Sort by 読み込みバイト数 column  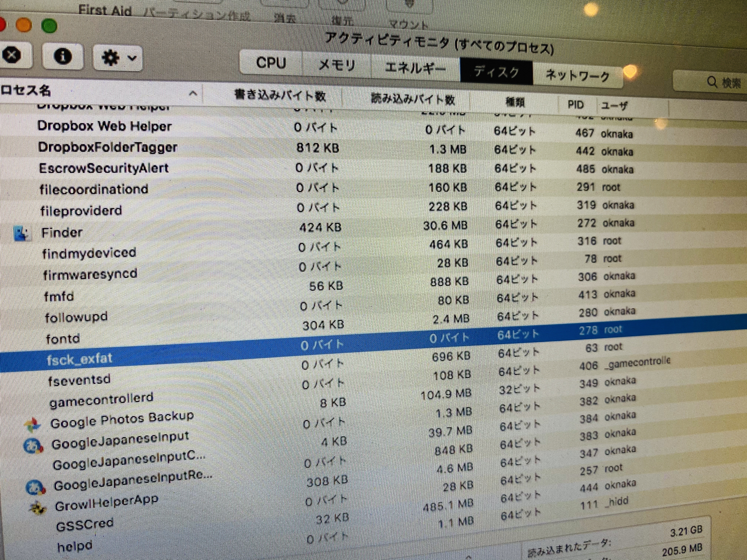(x=413, y=99)
